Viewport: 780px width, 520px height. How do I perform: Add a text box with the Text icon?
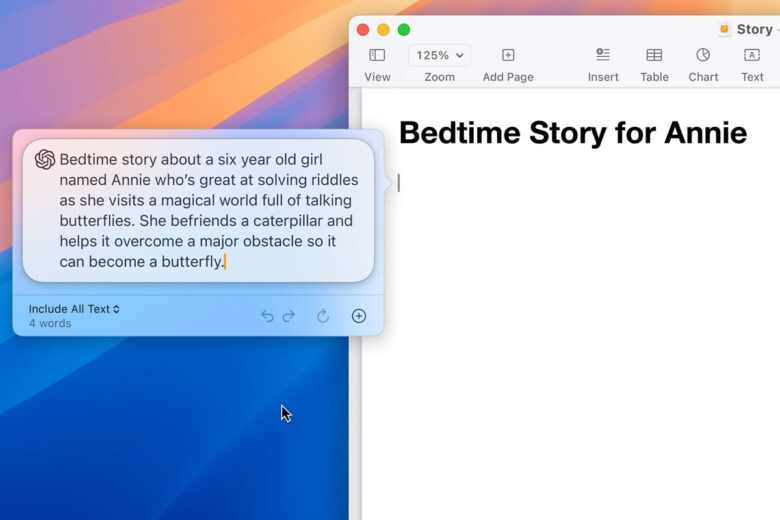click(752, 55)
